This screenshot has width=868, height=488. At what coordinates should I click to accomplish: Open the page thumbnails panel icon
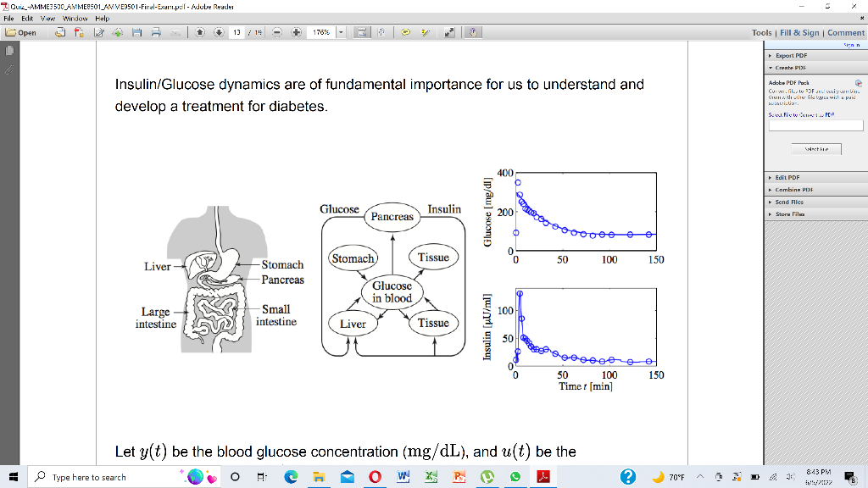tap(9, 51)
